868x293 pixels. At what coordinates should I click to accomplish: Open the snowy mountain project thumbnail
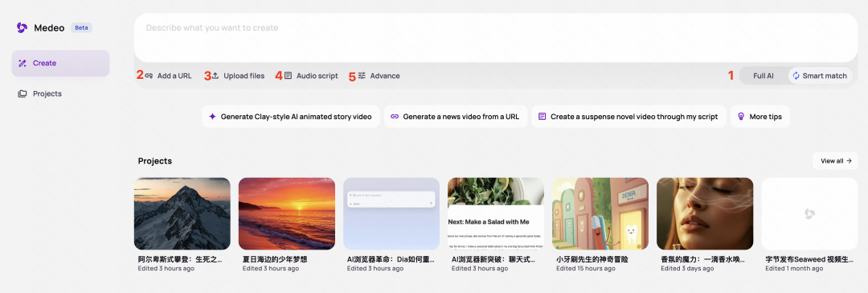(x=182, y=213)
